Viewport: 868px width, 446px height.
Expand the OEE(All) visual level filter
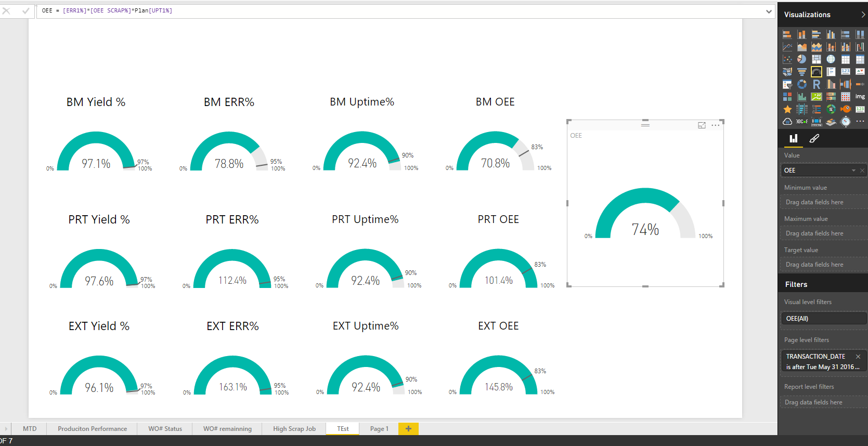click(824, 319)
